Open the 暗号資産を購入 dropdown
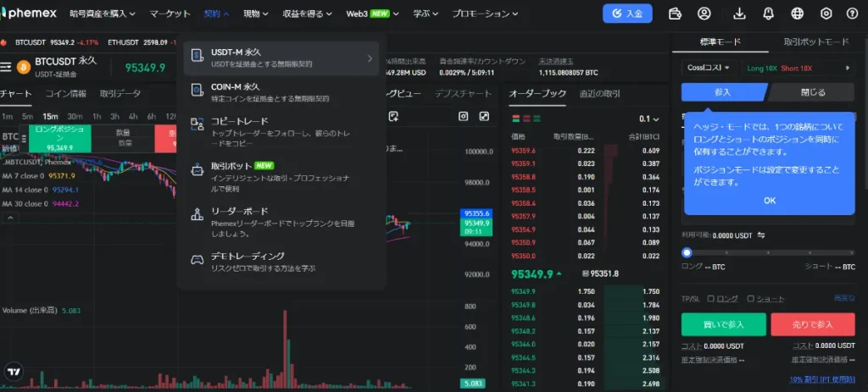 [x=103, y=14]
